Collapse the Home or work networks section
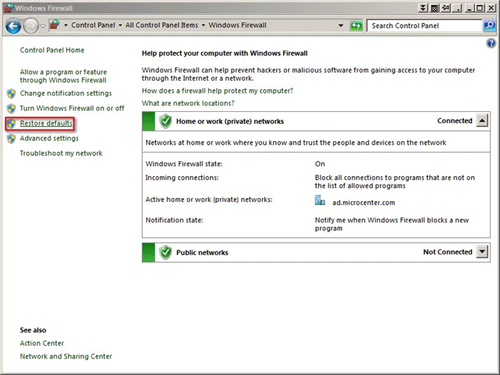 tap(482, 120)
